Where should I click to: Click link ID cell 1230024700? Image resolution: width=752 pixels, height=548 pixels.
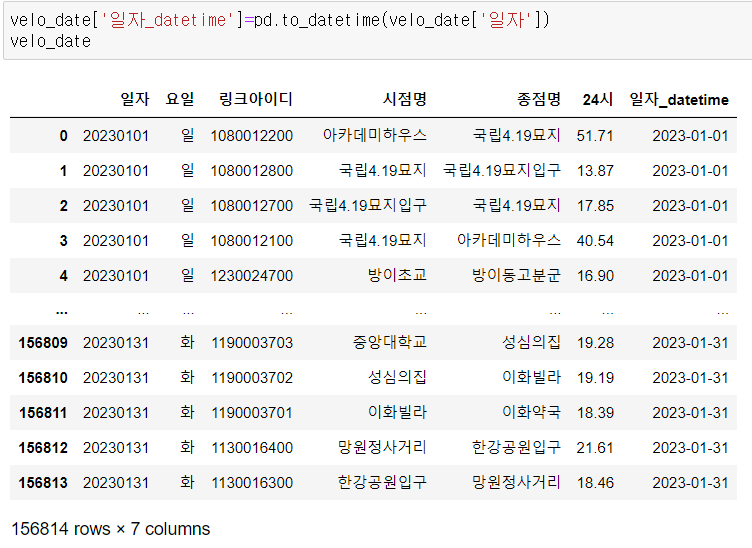point(252,276)
